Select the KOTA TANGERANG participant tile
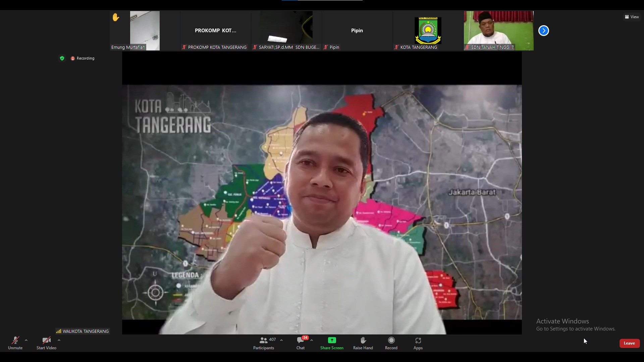 tap(428, 31)
